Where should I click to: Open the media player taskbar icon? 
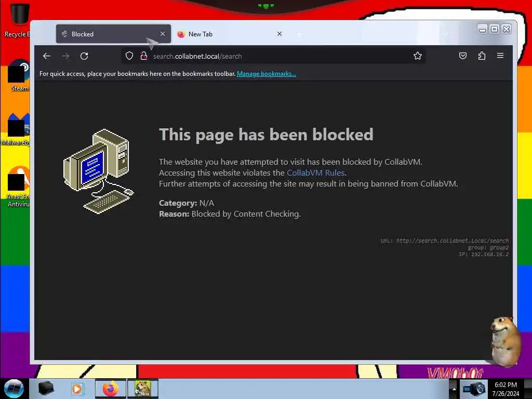click(x=77, y=389)
